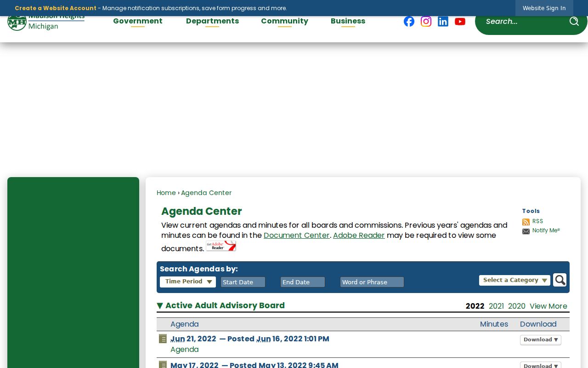Click the Minutes column header
Image resolution: width=588 pixels, height=368 pixels.
coord(494,324)
